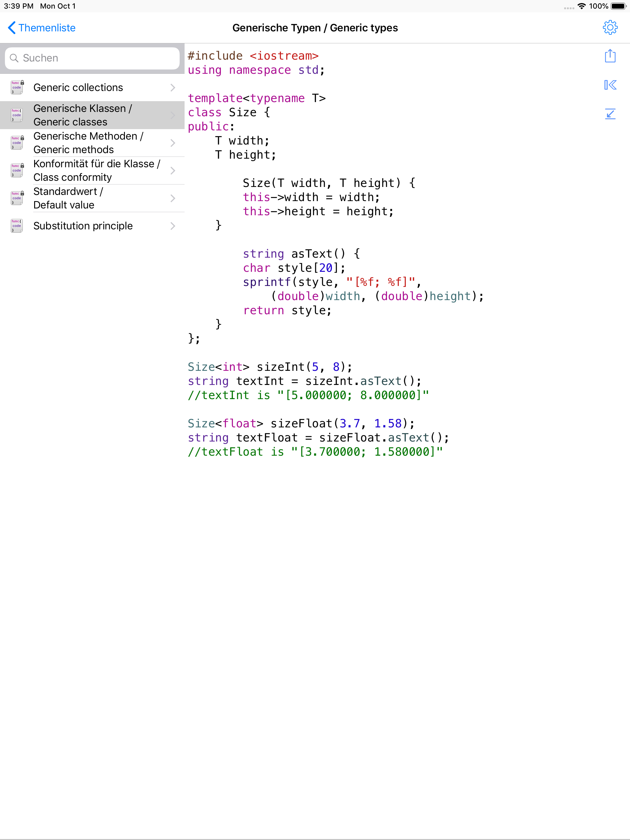The width and height of the screenshot is (630, 840).
Task: Tap the Wi-Fi status icon
Action: (581, 6)
